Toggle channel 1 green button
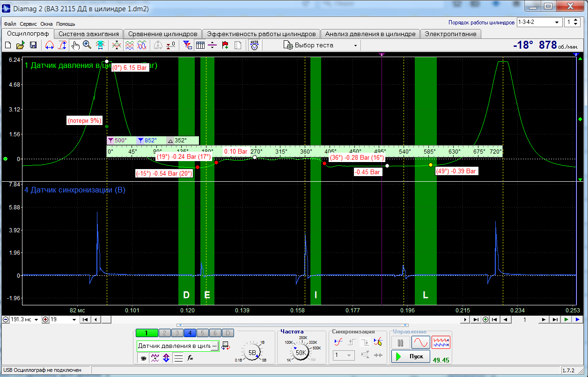The width and height of the screenshot is (588, 377). 147,333
